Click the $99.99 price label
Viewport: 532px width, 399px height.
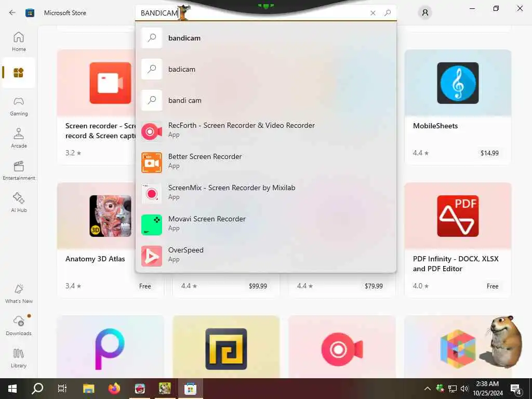[258, 286]
